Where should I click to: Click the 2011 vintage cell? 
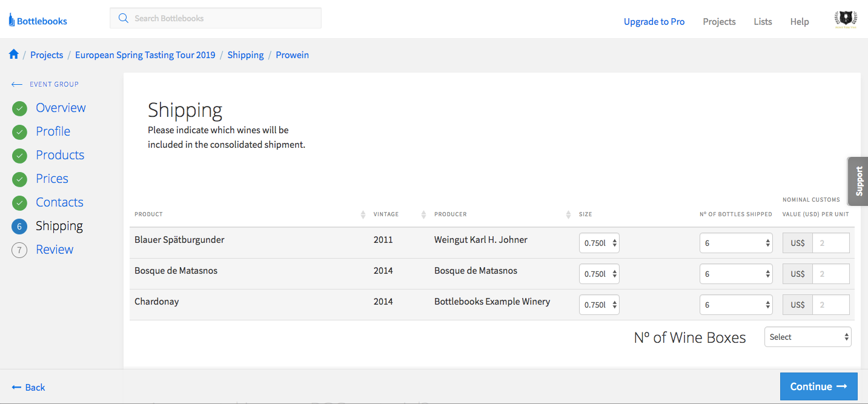pyautogui.click(x=383, y=240)
